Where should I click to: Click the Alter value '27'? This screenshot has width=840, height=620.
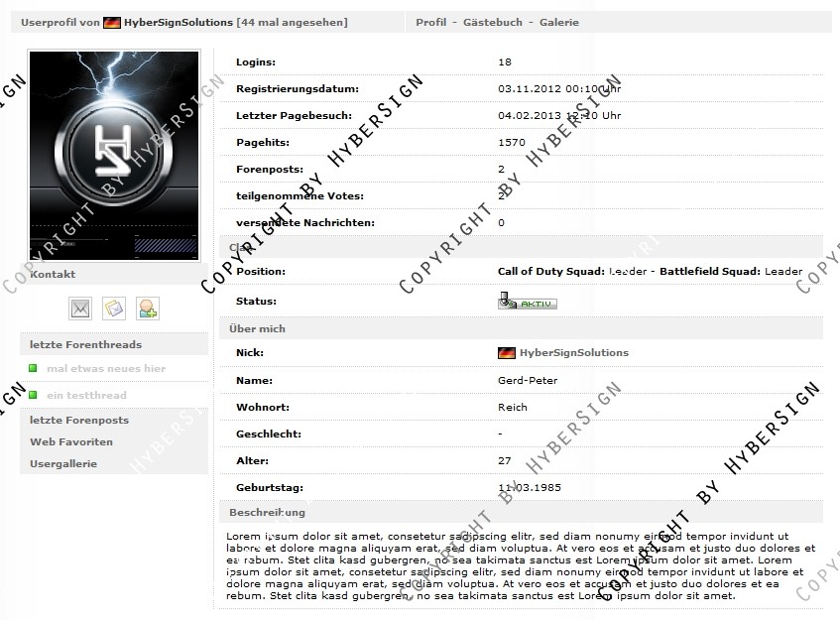click(505, 461)
